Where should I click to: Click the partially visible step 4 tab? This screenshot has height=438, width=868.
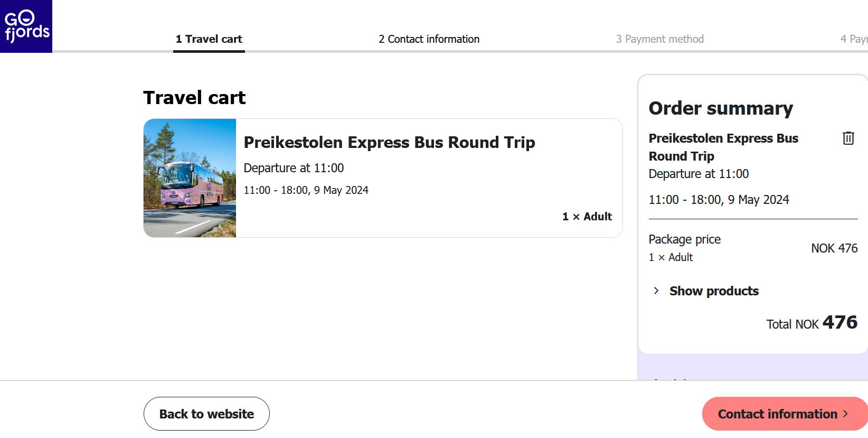853,39
